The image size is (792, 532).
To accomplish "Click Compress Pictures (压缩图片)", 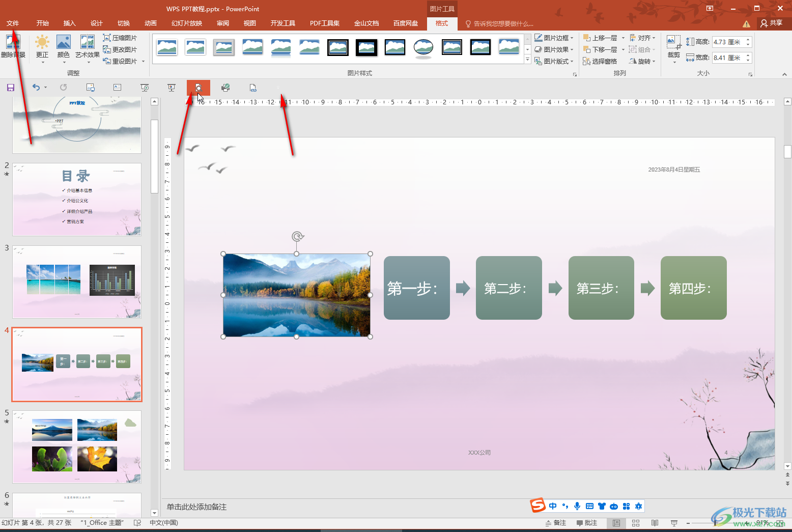I will (120, 38).
